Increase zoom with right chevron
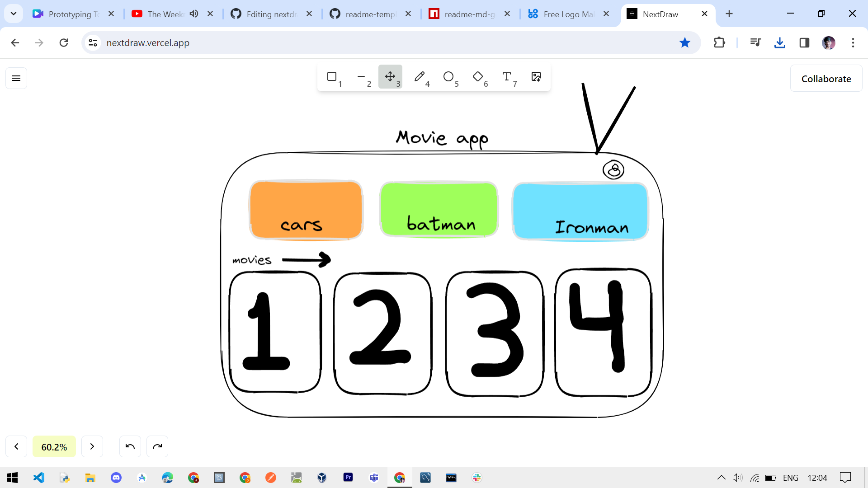The height and width of the screenshot is (488, 868). 92,447
